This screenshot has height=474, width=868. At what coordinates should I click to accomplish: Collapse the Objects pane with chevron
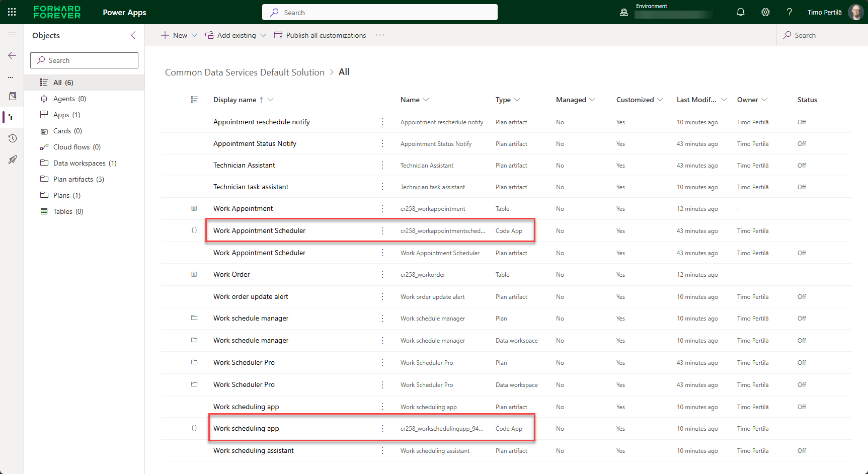(133, 35)
